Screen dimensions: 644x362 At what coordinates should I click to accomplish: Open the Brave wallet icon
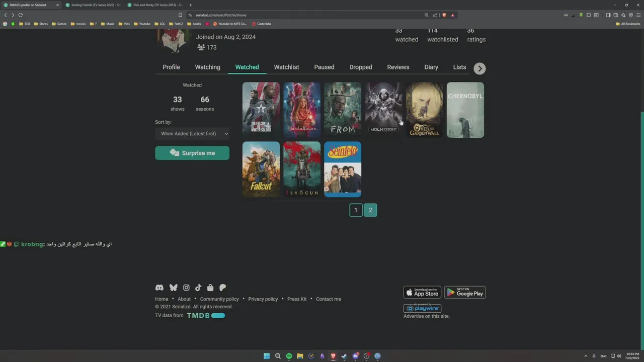coord(616,15)
